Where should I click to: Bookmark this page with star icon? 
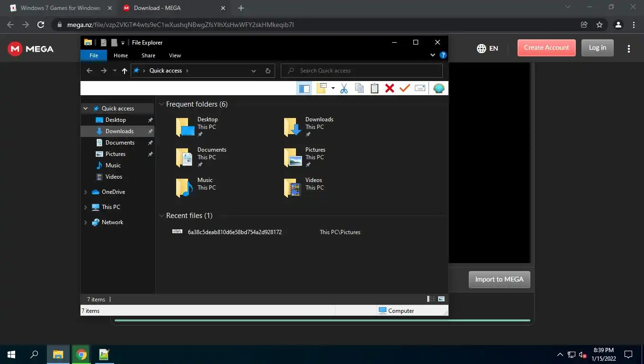coord(599,25)
